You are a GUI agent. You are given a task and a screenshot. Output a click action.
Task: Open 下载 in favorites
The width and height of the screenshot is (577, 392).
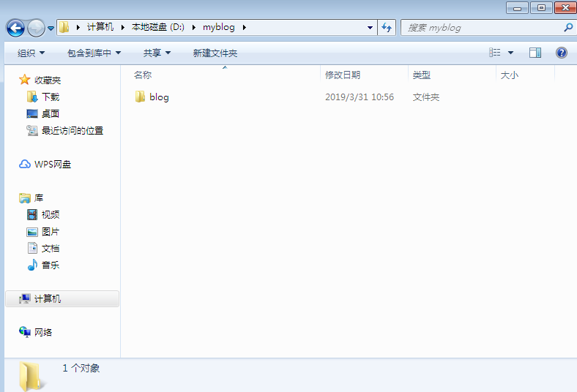pyautogui.click(x=51, y=97)
